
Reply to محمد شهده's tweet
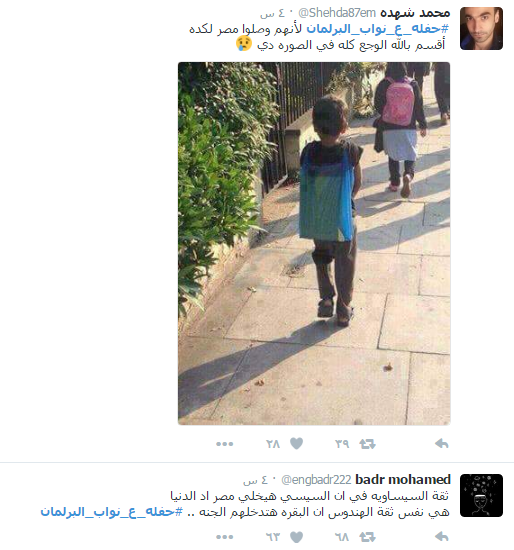click(442, 444)
